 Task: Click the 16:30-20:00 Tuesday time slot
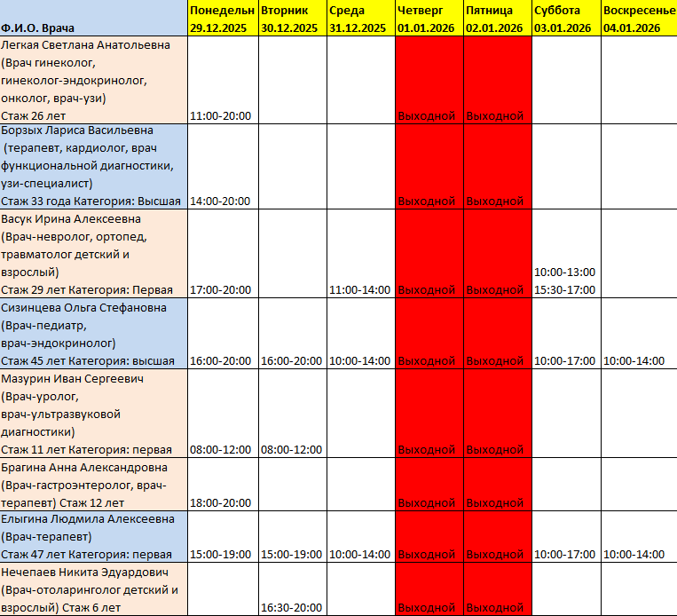(292, 608)
